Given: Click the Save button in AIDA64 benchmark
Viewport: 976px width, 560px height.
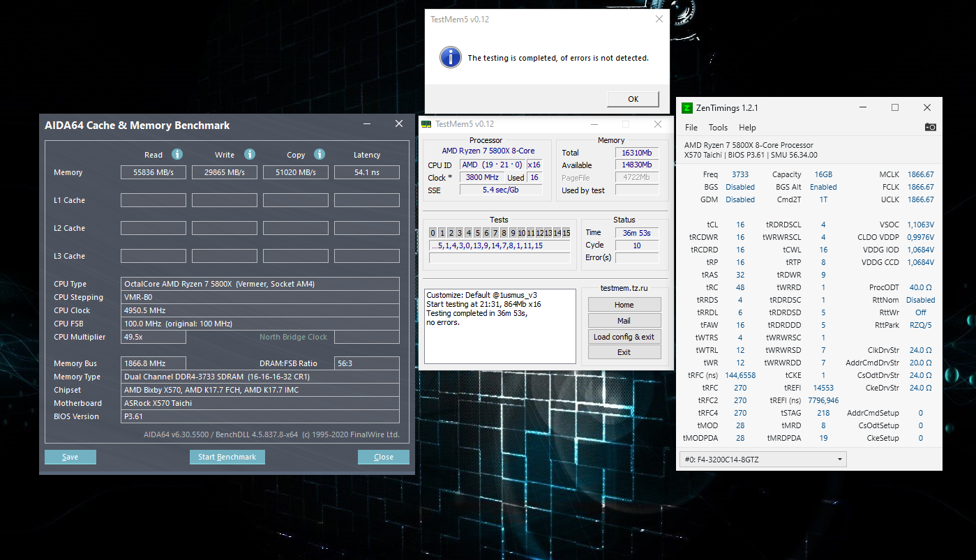Looking at the screenshot, I should (x=70, y=457).
